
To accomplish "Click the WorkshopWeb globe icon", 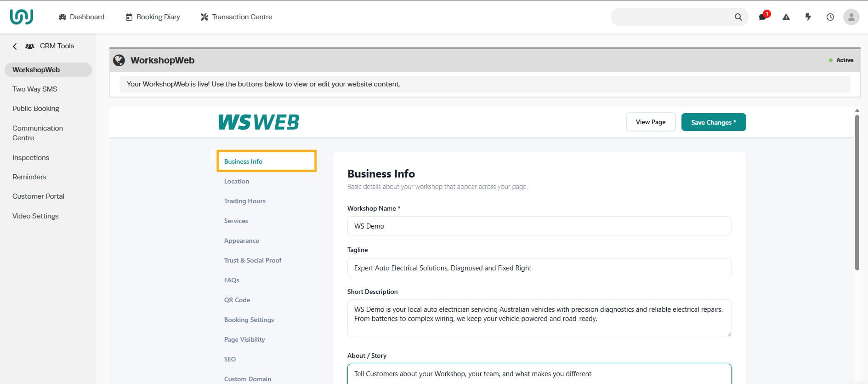I will 119,60.
